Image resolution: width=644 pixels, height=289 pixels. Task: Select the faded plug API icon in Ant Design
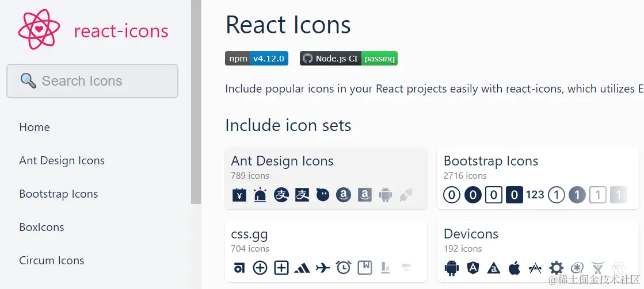click(x=407, y=195)
